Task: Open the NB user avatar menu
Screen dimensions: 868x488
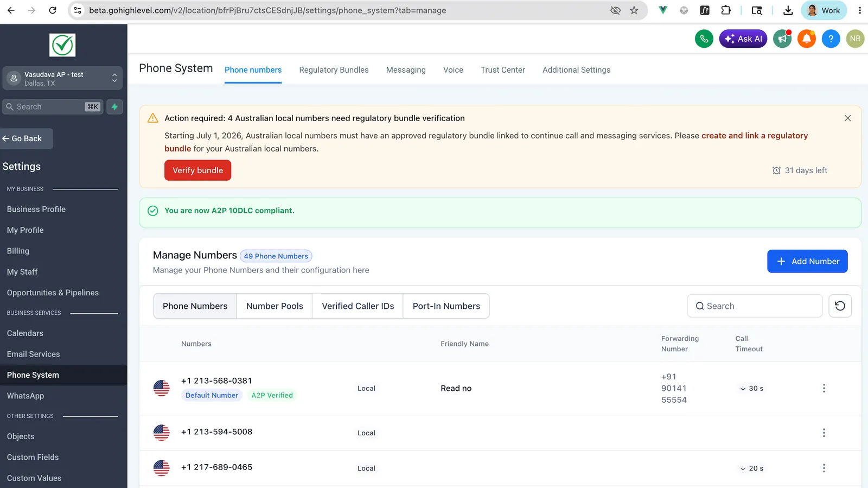Action: coord(855,39)
